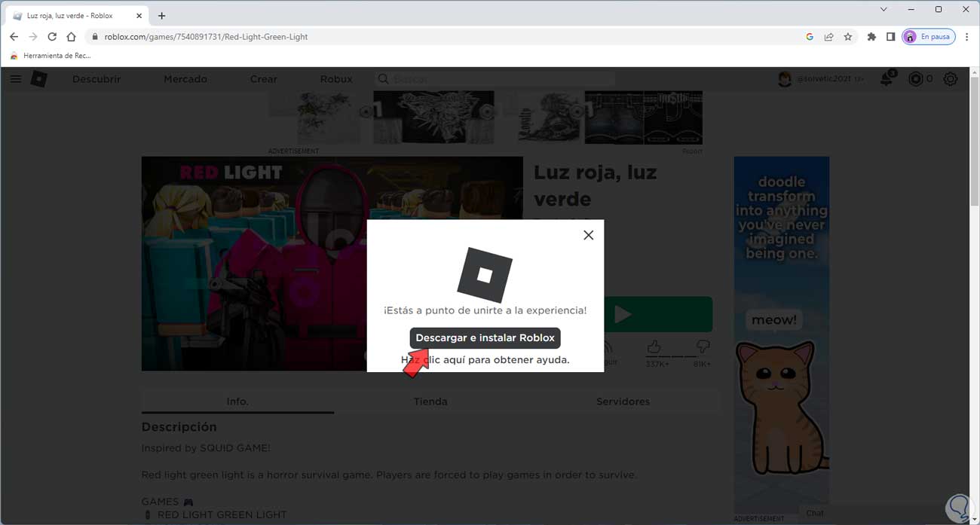
Task: Switch to the Servidores tab
Action: (623, 401)
